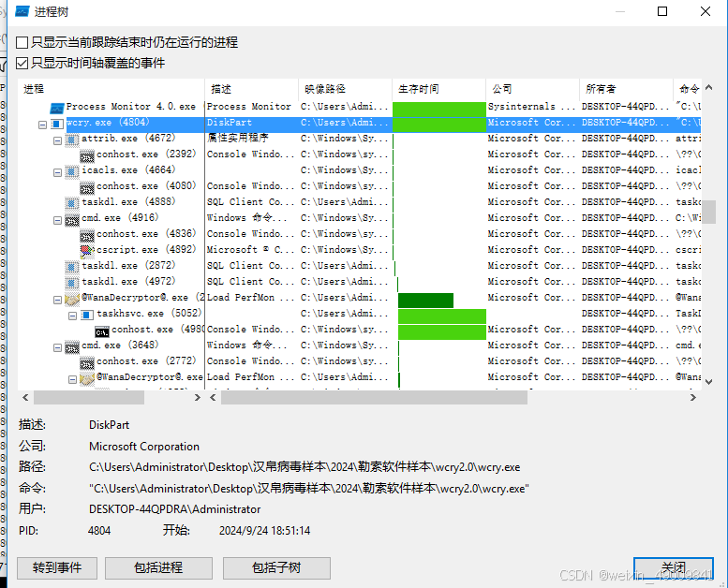
Task: Click the icacls.exe (4664) icon
Action: [72, 171]
